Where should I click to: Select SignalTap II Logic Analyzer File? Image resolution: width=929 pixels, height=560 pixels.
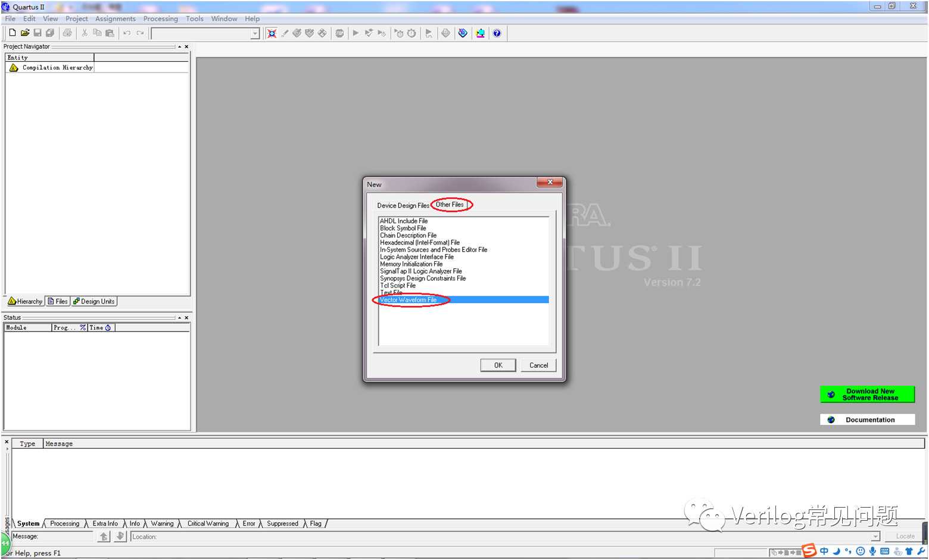(421, 271)
